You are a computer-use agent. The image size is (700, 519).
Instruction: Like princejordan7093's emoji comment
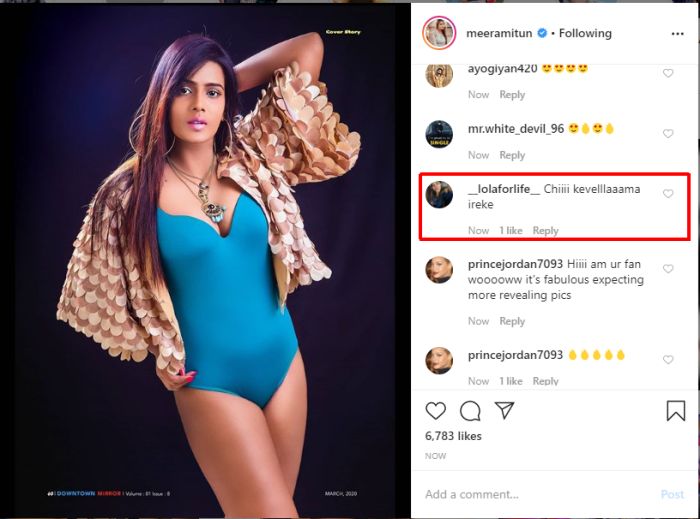pos(668,359)
